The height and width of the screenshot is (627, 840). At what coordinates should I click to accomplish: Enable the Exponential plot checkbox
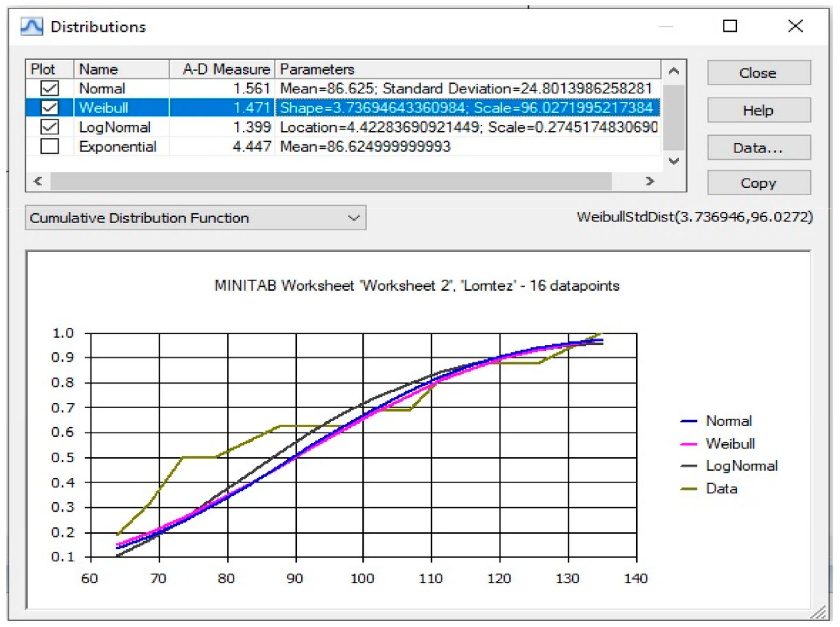[x=49, y=147]
